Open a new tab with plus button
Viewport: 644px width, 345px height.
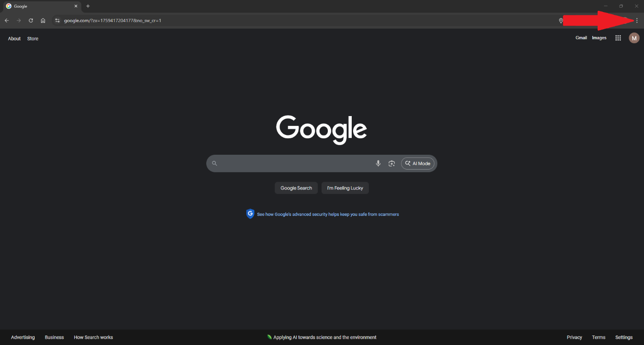[88, 6]
